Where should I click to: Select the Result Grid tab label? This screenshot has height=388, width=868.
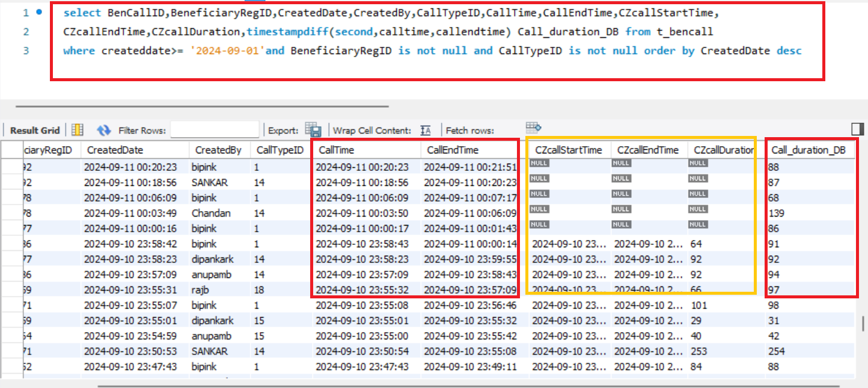(x=35, y=130)
